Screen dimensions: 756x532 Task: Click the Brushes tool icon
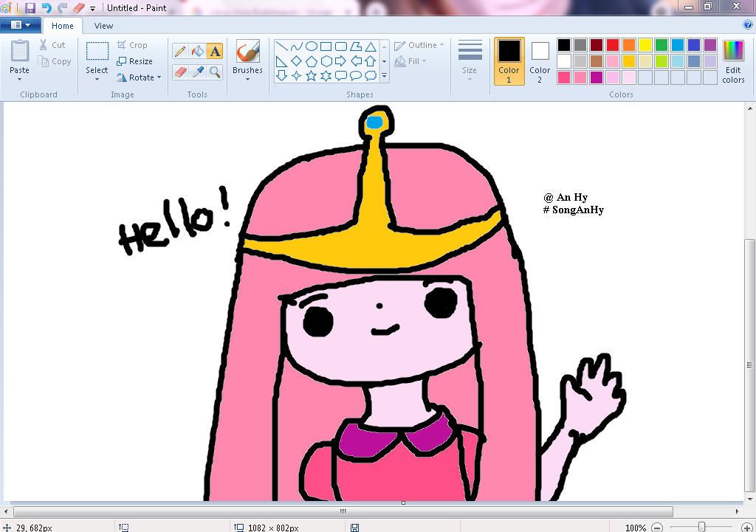248,51
